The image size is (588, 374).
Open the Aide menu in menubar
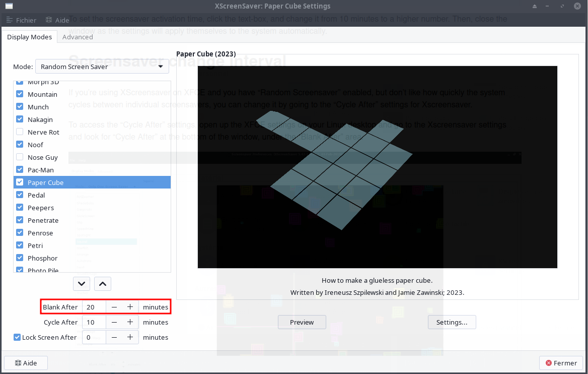click(x=57, y=20)
